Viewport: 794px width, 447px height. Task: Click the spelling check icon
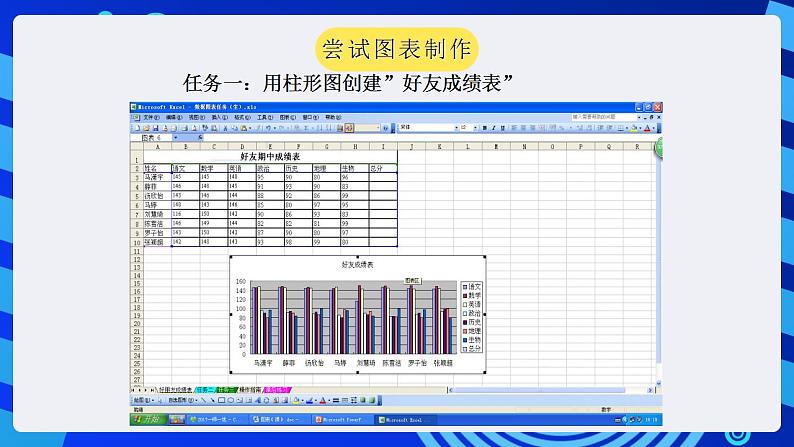(205, 128)
